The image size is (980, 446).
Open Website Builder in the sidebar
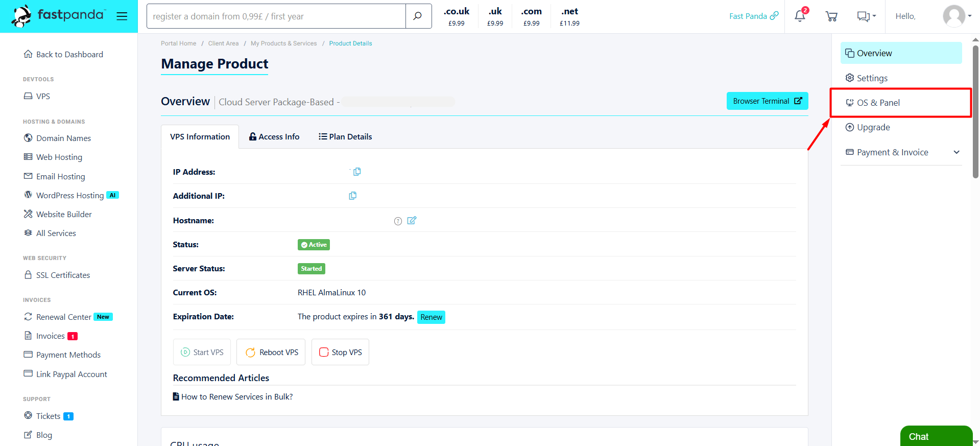click(x=58, y=214)
